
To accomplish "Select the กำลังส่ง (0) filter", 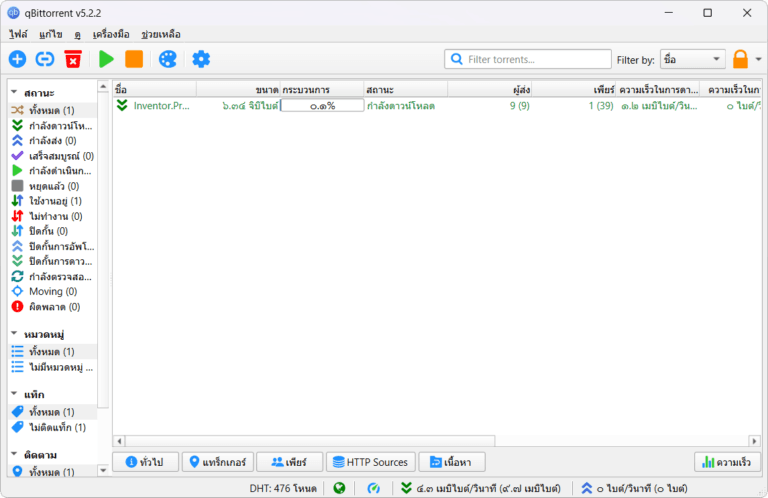I will click(52, 141).
